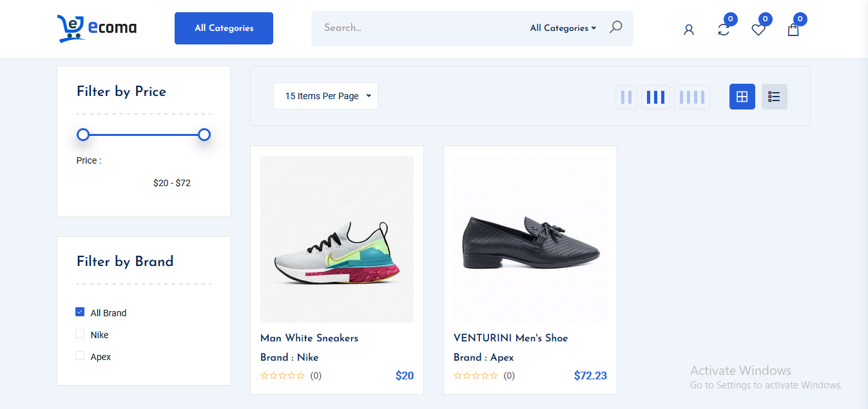Switch to two-column layout
868x409 pixels.
tap(626, 97)
